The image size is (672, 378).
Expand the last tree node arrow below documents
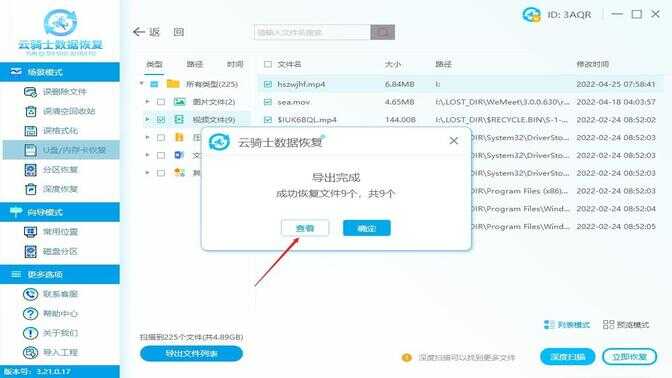(147, 173)
